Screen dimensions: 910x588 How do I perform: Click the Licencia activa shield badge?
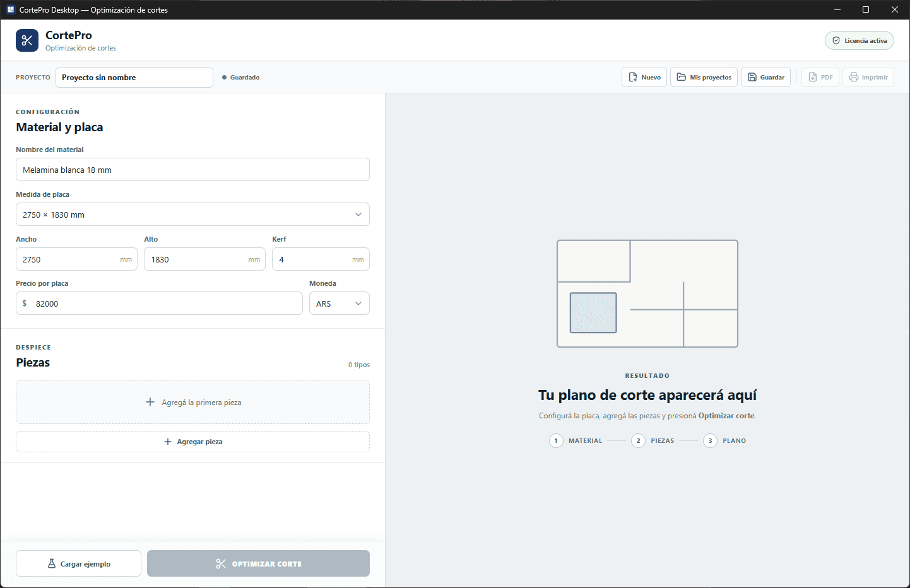(x=860, y=40)
